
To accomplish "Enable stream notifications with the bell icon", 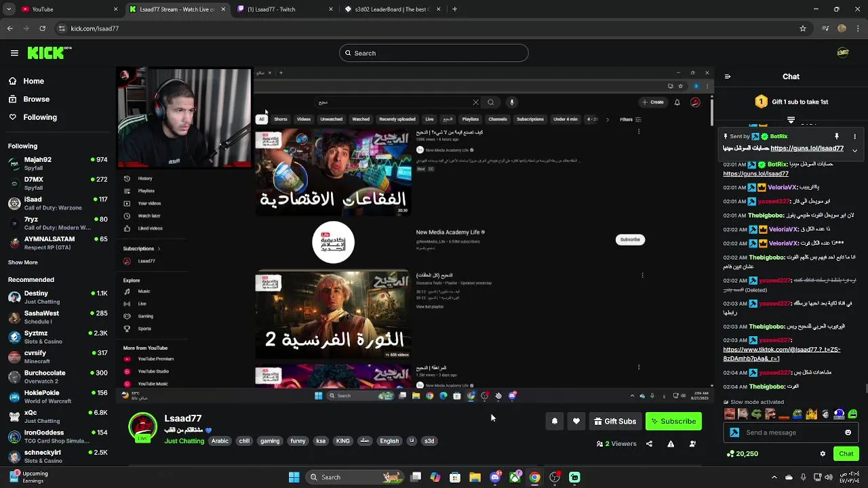I will pyautogui.click(x=555, y=421).
